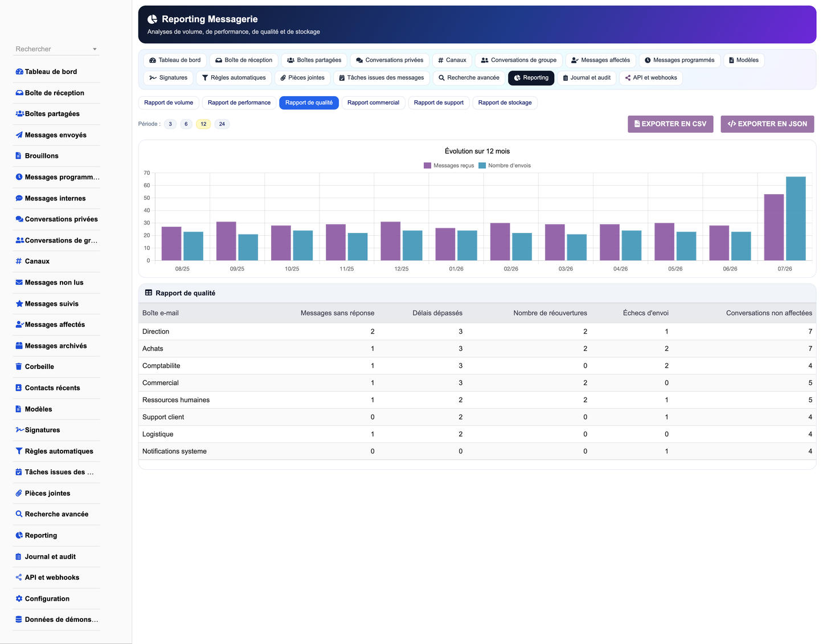Viewport: 823px width, 644px height.
Task: Toggle Nombre d'envois legend series
Action: coord(505,166)
